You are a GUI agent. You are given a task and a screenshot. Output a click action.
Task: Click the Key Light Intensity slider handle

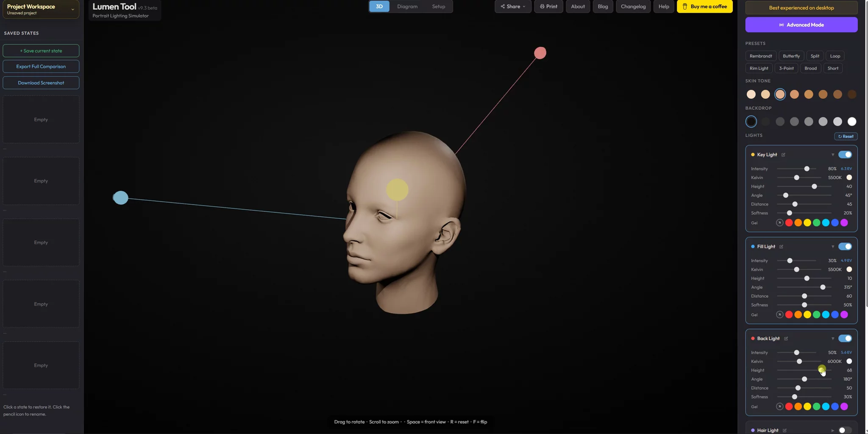point(807,169)
